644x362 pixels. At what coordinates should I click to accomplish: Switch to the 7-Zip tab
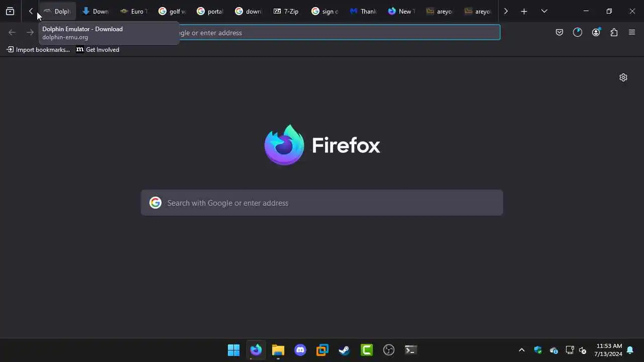pos(287,11)
